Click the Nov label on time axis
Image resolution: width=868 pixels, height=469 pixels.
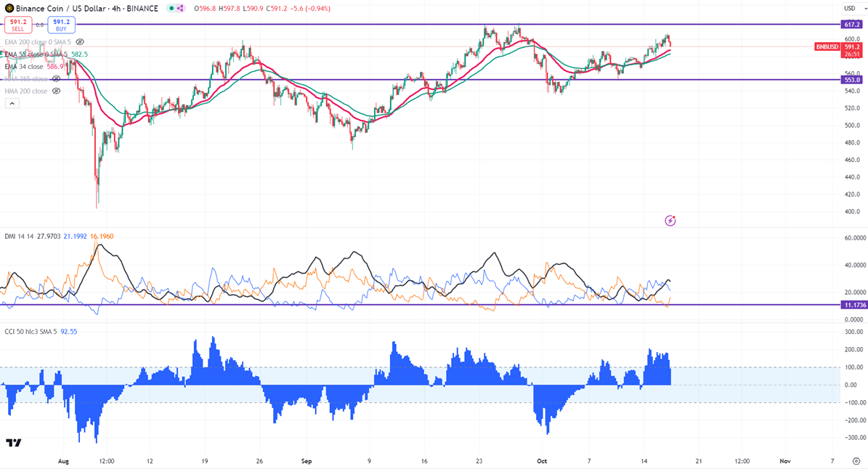point(785,461)
